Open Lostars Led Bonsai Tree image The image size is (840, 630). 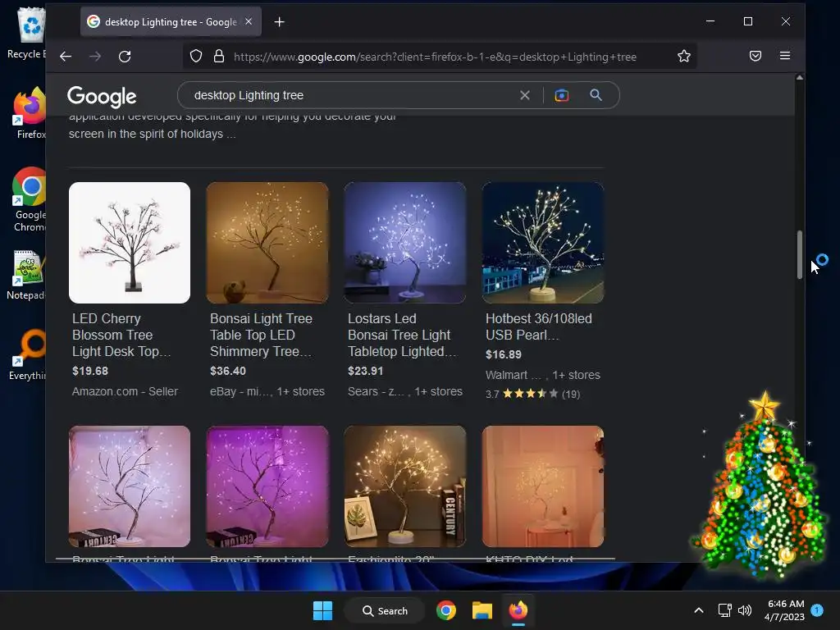(x=405, y=243)
